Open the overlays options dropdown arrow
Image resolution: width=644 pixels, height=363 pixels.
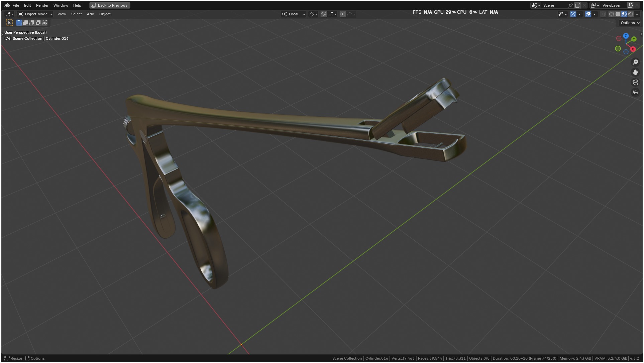(x=595, y=14)
